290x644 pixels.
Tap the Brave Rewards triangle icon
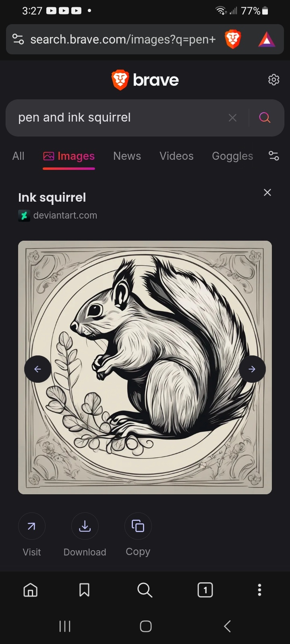[267, 39]
